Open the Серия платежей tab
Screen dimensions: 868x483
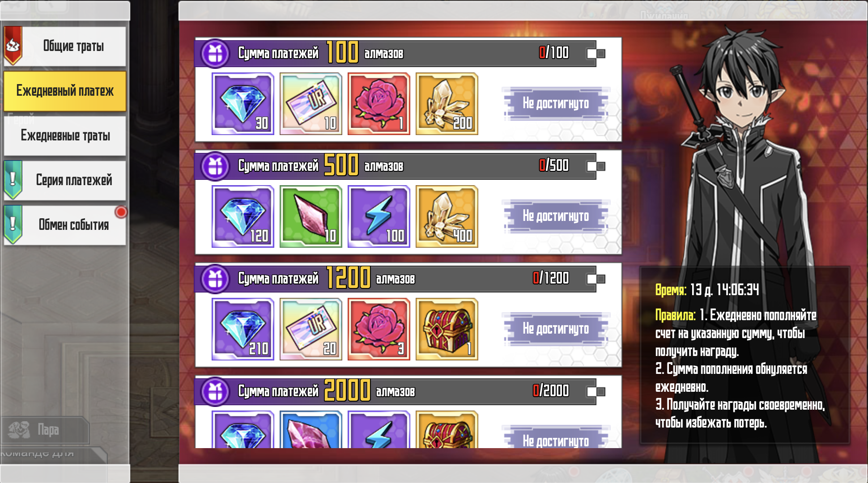click(65, 180)
